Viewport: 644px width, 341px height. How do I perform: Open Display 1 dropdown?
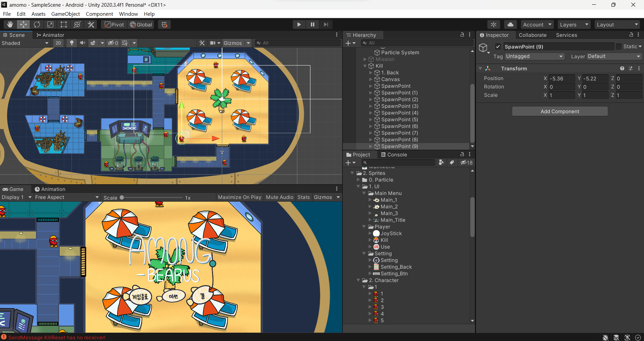(x=16, y=197)
